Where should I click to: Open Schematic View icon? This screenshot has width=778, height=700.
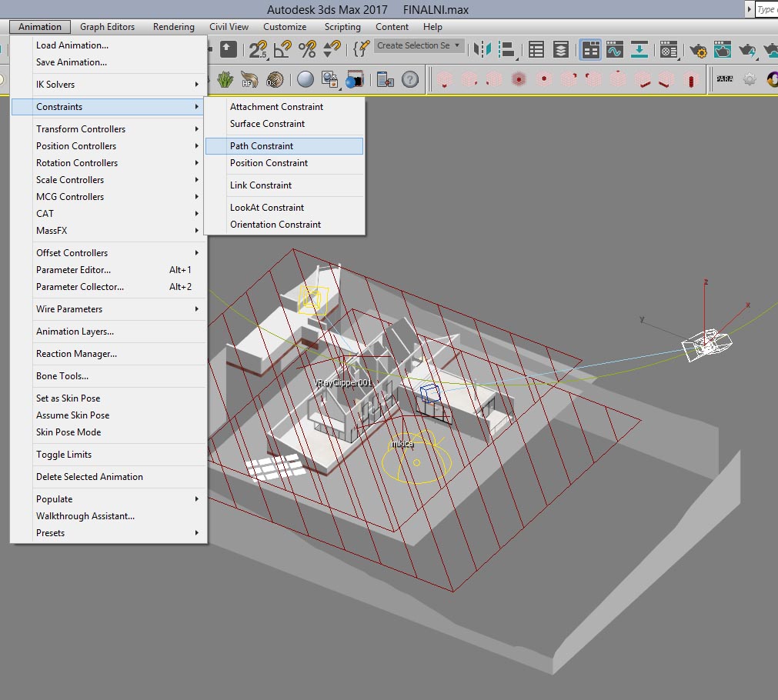639,49
